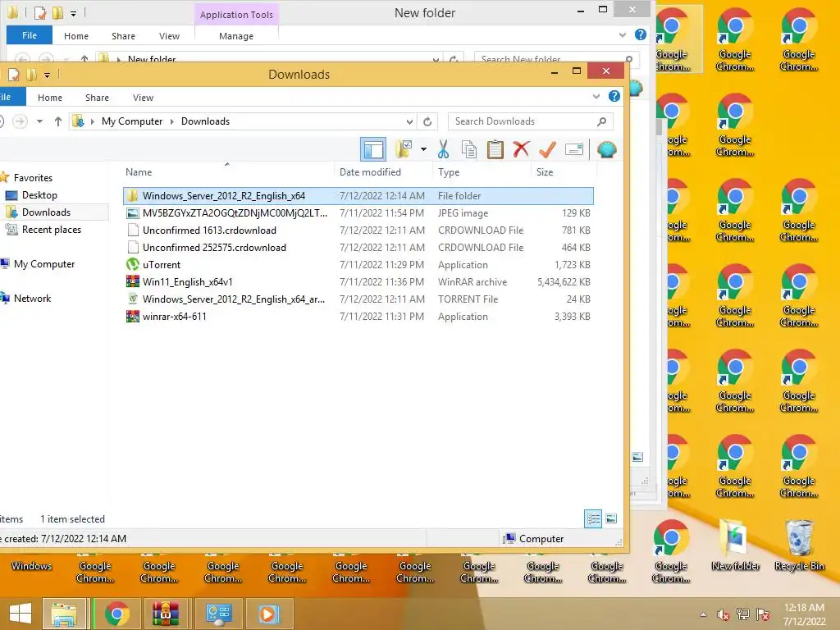Open the Home tab in Downloads window
This screenshot has width=840, height=630.
[x=50, y=98]
